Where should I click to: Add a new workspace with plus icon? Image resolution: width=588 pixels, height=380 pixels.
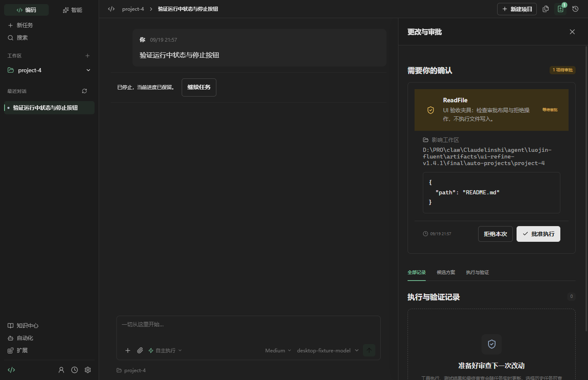[x=88, y=56]
